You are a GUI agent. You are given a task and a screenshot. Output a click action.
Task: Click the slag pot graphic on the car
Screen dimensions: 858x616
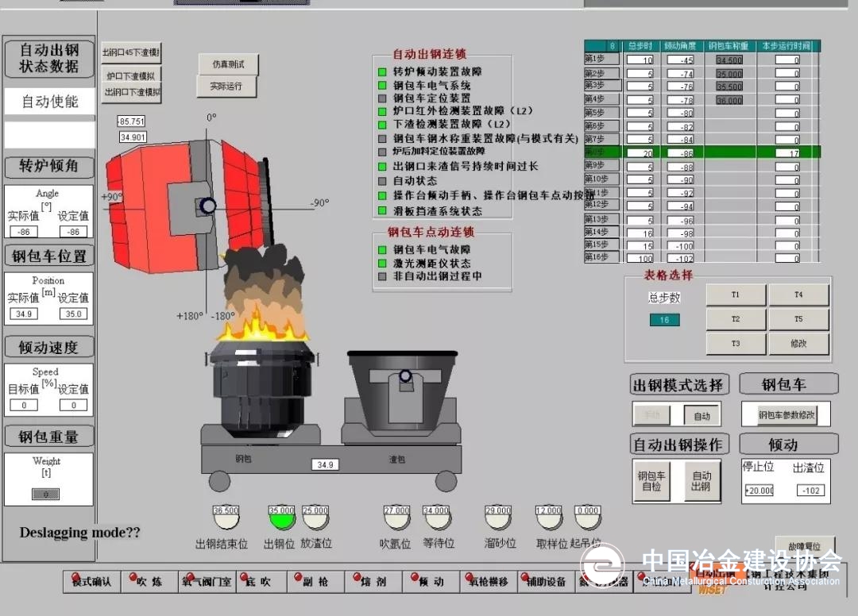(404, 392)
